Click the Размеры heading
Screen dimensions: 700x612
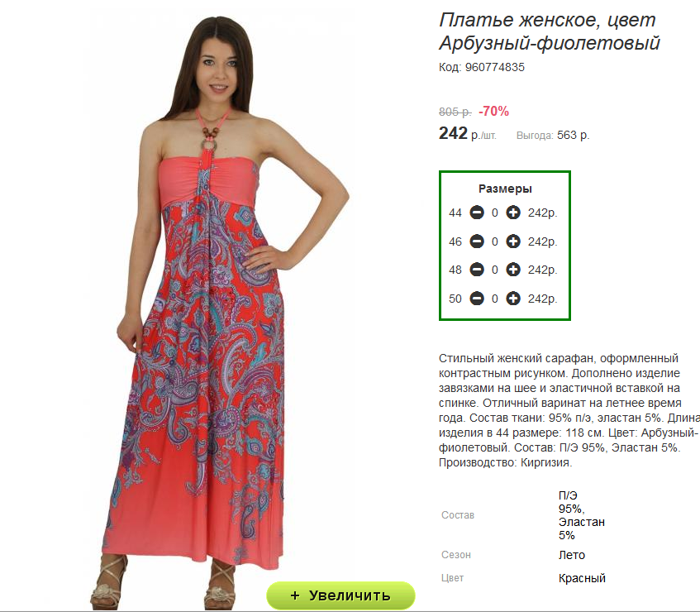click(505, 189)
